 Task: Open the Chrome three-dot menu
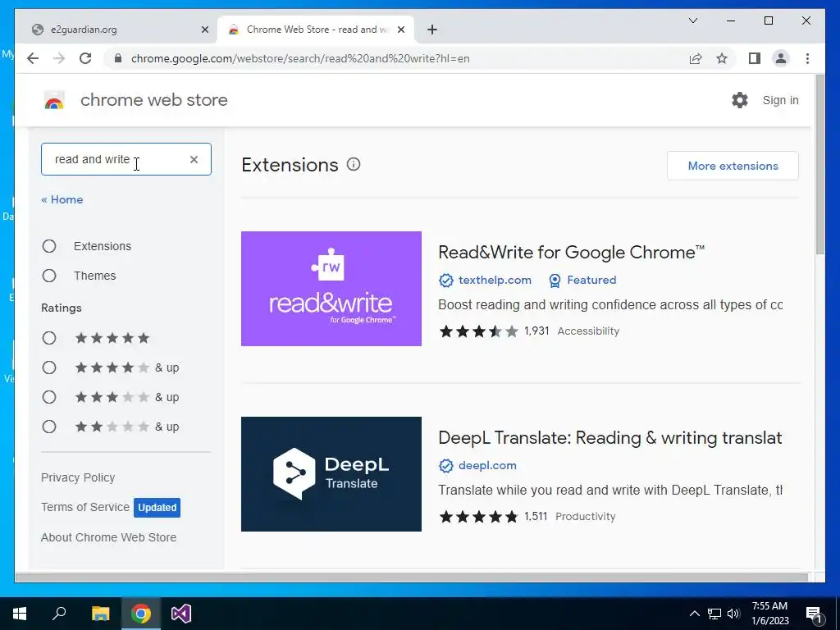[807, 58]
